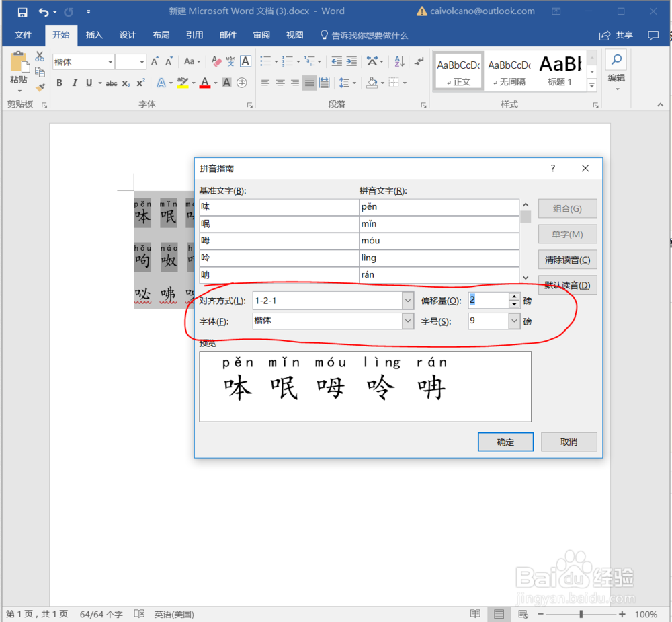This screenshot has width=672, height=622.
Task: Toggle Strikethrough formatting
Action: [x=112, y=83]
